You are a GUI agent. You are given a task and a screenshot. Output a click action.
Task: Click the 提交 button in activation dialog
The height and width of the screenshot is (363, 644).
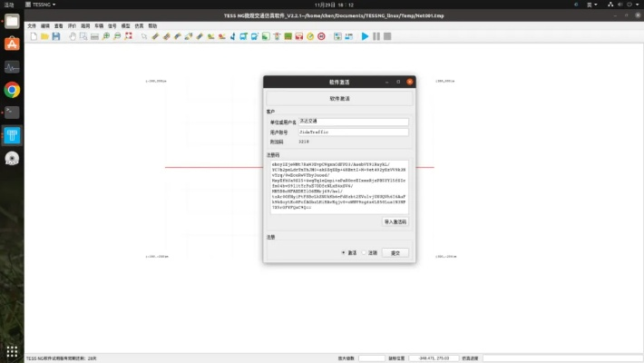tap(395, 253)
